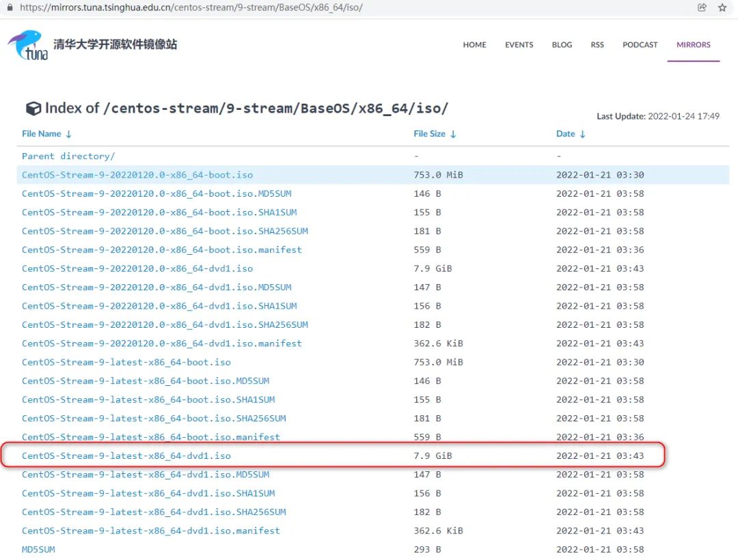Click the share icon in the browser toolbar

coord(702,8)
